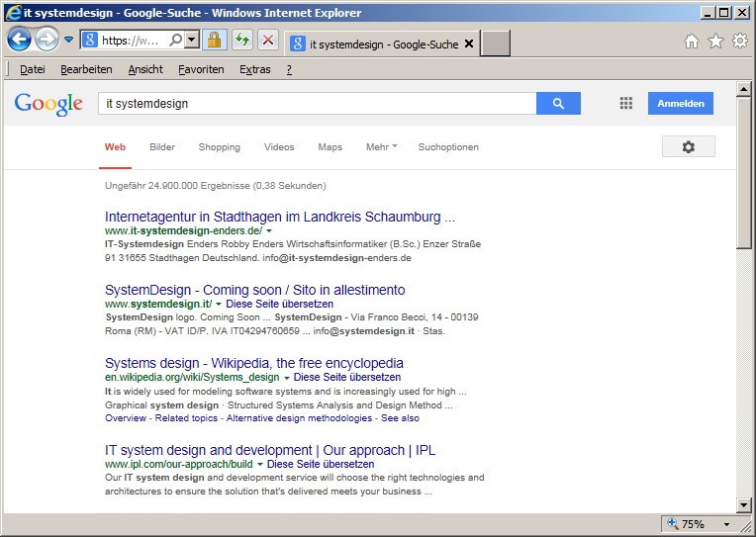Select the Web results tab

(115, 147)
